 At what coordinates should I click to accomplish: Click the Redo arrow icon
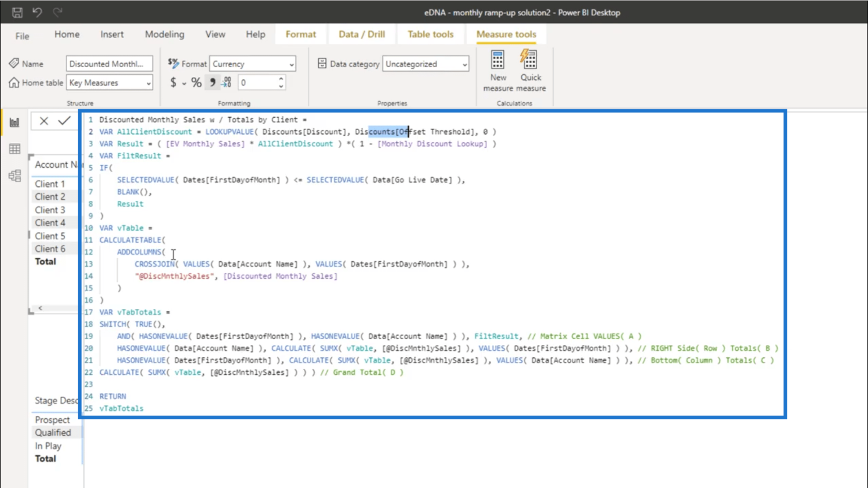(x=57, y=12)
